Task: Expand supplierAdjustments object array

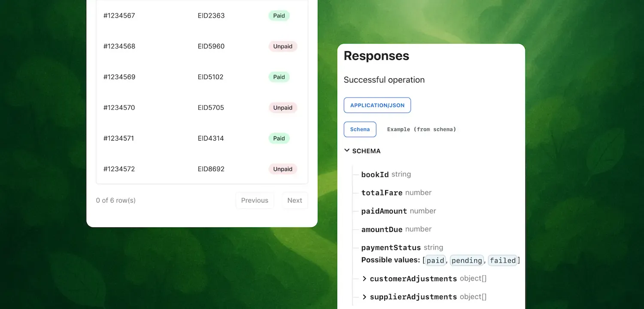Action: (x=365, y=297)
